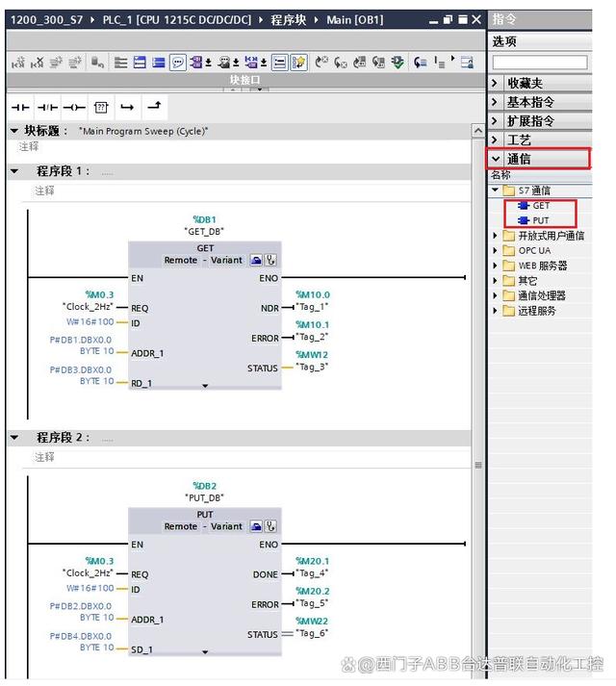Expand the OPC UA folder
The image size is (616, 686).
coord(495,251)
